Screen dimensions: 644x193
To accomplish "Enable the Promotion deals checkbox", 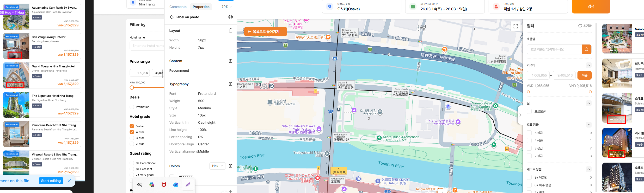I will 132,107.
